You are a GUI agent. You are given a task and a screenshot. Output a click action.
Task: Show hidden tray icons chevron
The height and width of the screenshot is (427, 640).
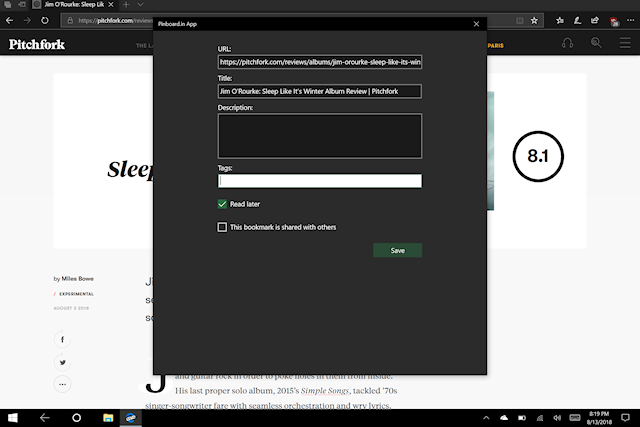[486, 418]
